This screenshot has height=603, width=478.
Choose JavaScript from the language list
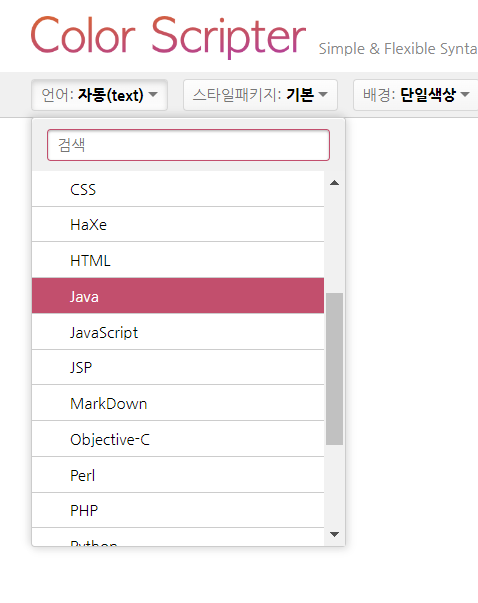178,331
